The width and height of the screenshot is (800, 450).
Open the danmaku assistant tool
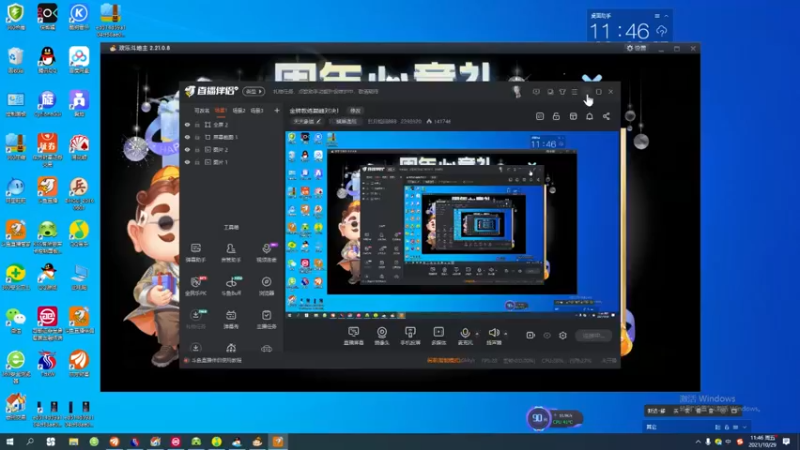pos(195,253)
